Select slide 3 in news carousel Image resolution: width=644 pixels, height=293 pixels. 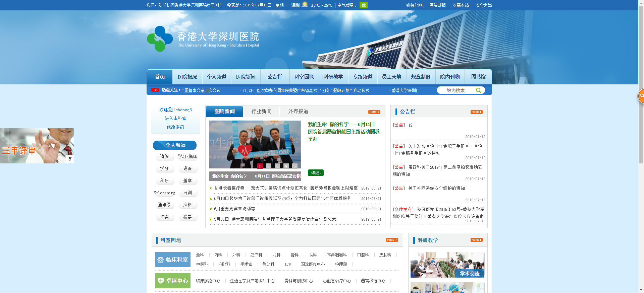tap(277, 166)
